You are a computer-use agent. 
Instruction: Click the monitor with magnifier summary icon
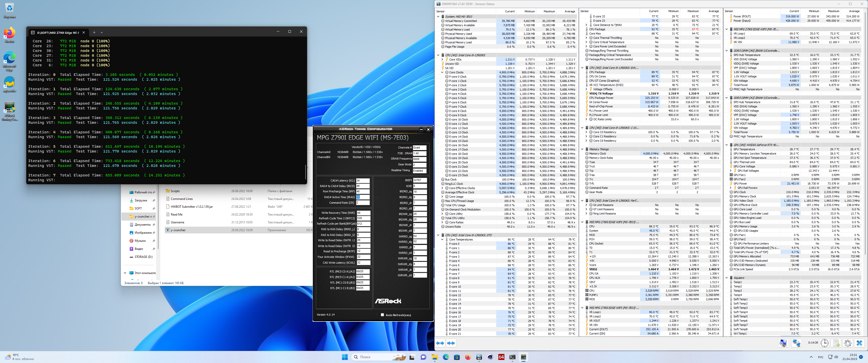click(x=783, y=343)
